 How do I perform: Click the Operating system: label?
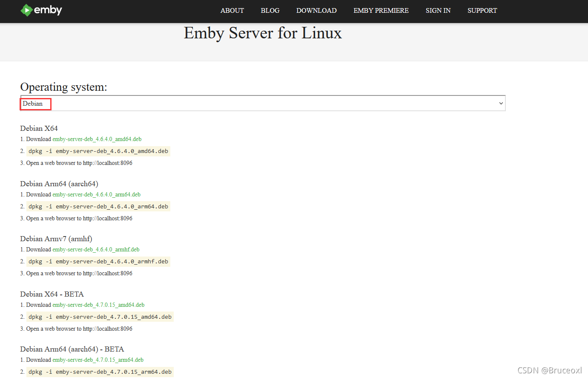pos(64,87)
